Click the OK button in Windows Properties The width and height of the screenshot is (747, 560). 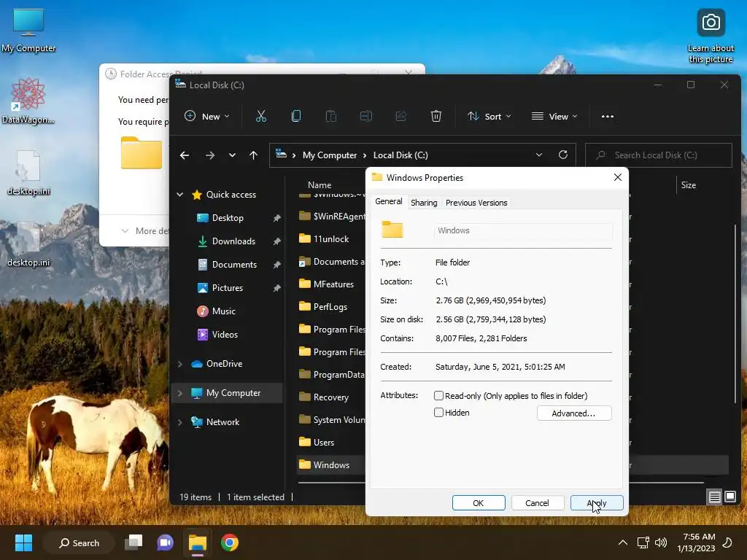pos(479,503)
